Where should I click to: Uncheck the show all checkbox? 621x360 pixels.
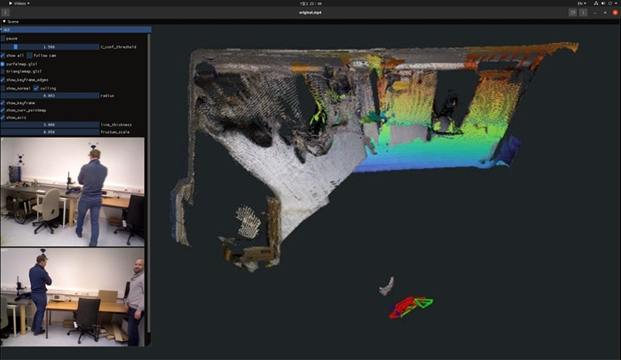[3, 55]
